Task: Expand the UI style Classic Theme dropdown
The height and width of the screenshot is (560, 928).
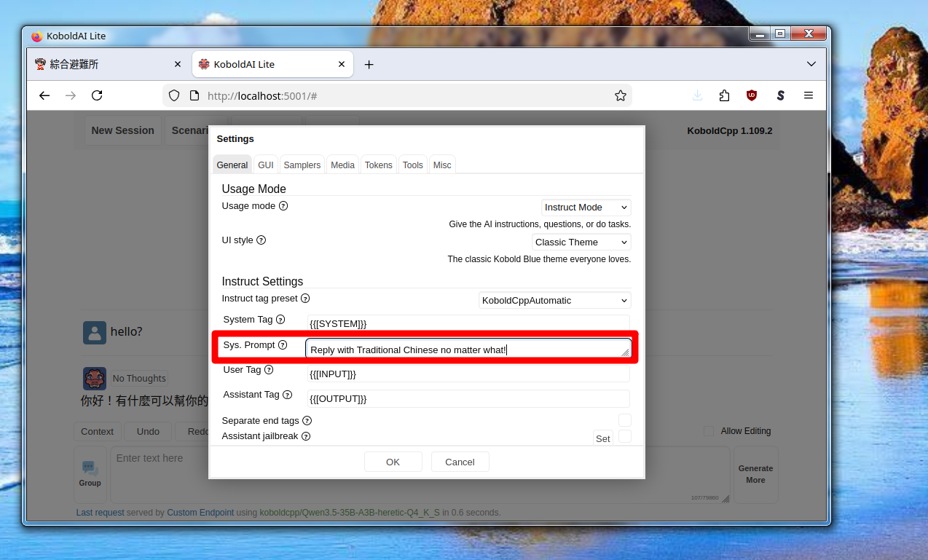Action: click(x=581, y=242)
